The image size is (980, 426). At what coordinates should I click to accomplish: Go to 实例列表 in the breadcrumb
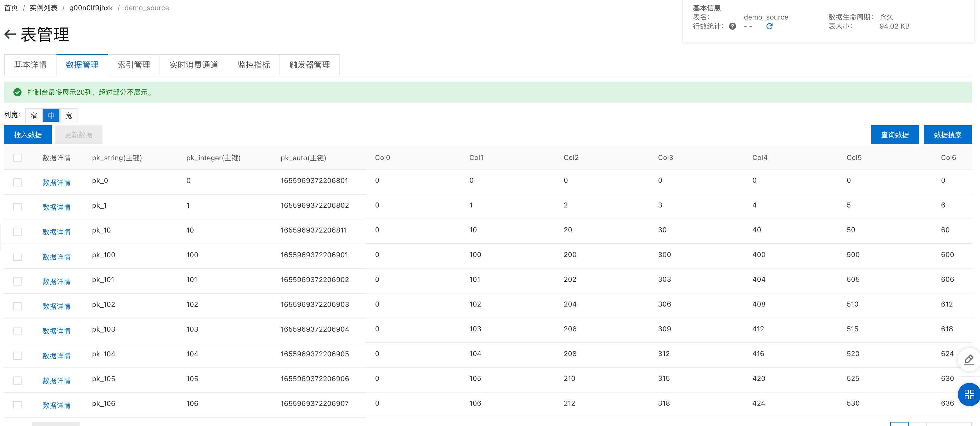coord(43,8)
